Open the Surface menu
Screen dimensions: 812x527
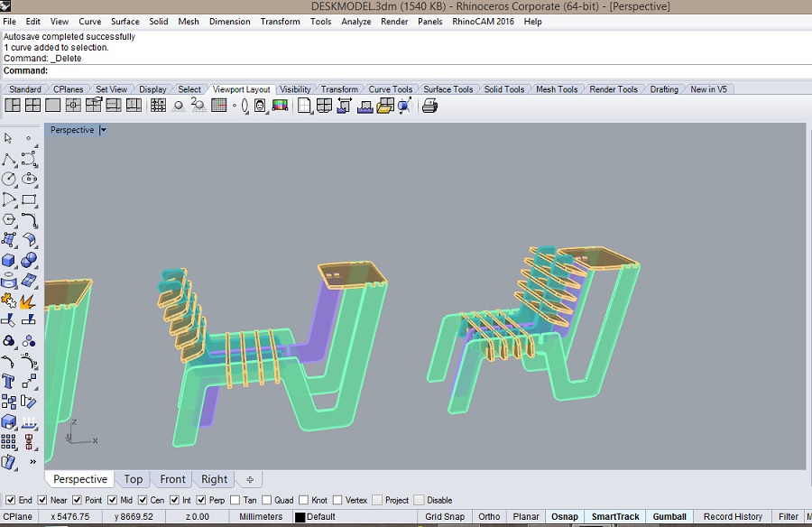pos(125,22)
